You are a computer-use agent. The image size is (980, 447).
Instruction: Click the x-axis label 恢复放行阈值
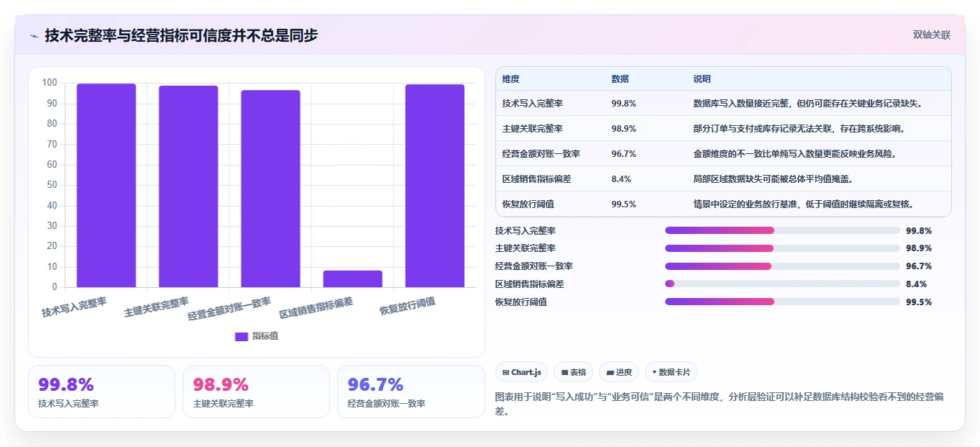click(x=408, y=307)
